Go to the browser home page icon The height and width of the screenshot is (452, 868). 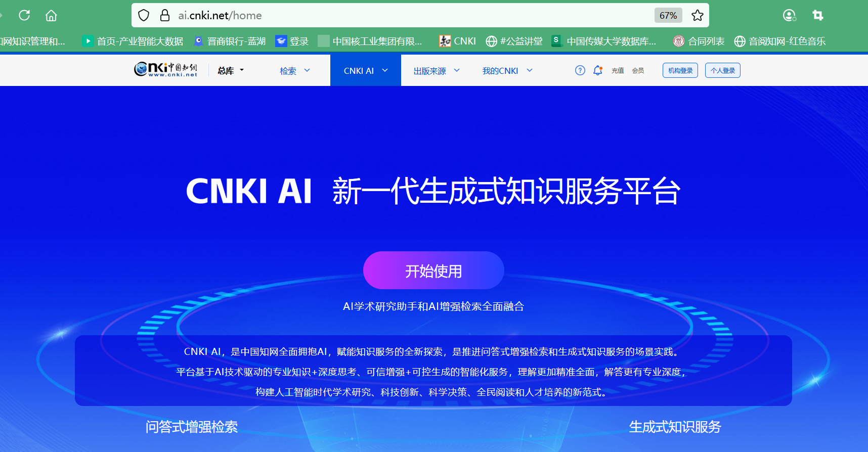click(51, 16)
